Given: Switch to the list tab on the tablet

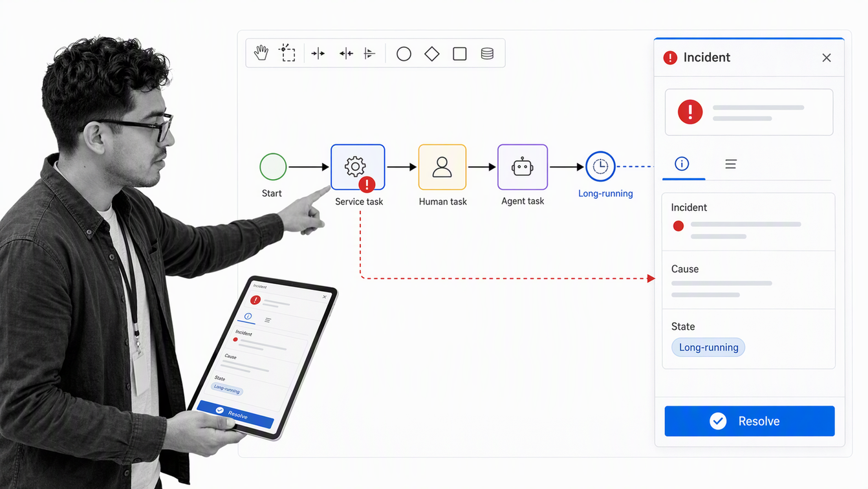Looking at the screenshot, I should 268,320.
